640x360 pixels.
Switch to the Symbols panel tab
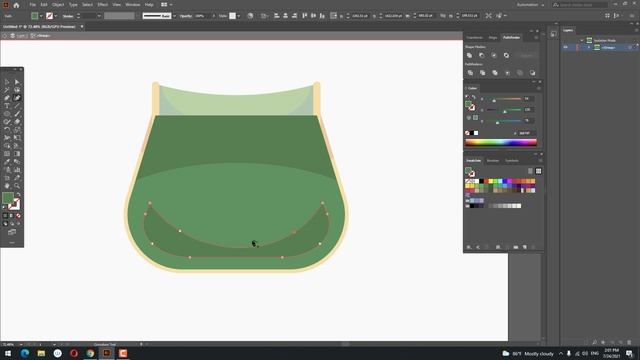(x=512, y=161)
